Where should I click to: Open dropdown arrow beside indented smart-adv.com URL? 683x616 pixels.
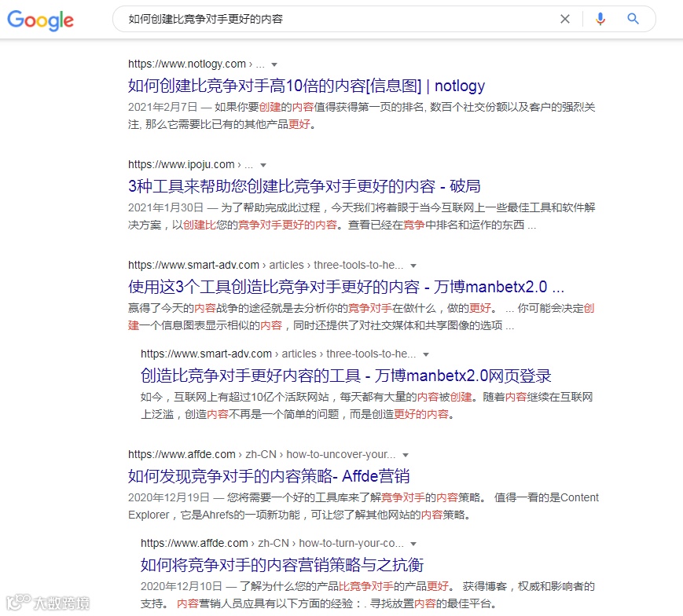426,354
